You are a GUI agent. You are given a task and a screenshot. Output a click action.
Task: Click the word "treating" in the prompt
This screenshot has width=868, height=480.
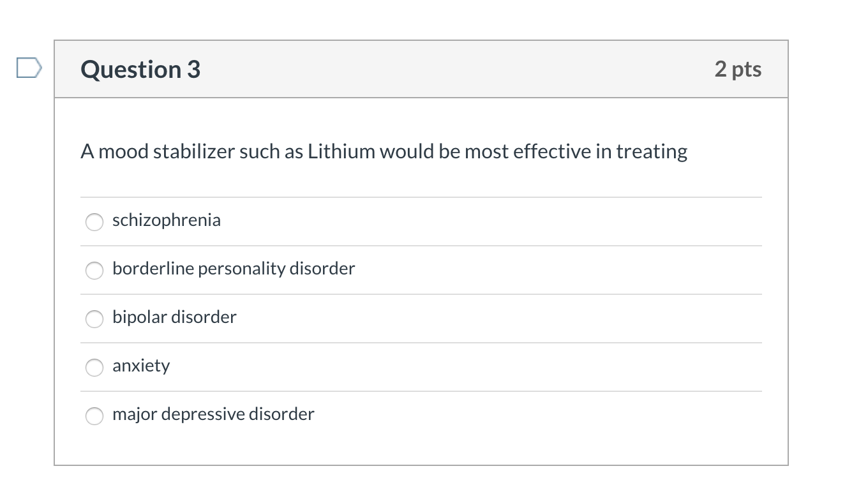pyautogui.click(x=651, y=152)
